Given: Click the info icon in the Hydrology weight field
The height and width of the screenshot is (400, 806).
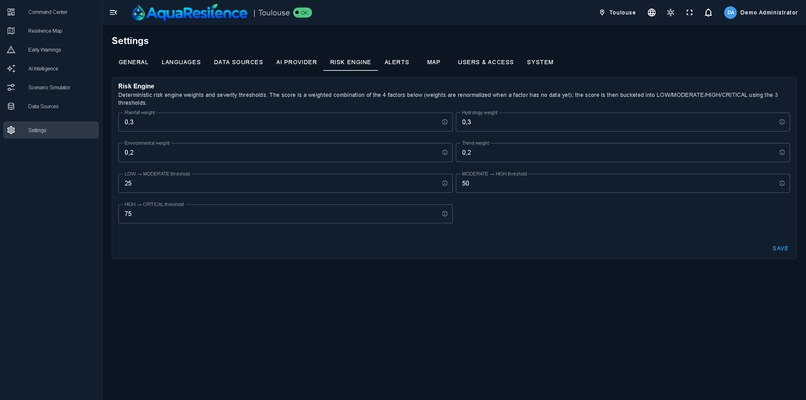Looking at the screenshot, I should pyautogui.click(x=782, y=122).
